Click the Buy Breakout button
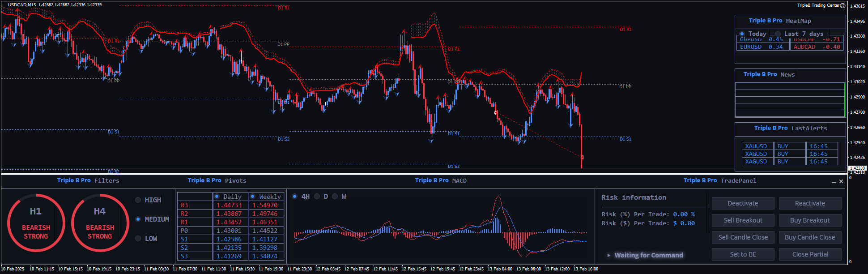 810,220
